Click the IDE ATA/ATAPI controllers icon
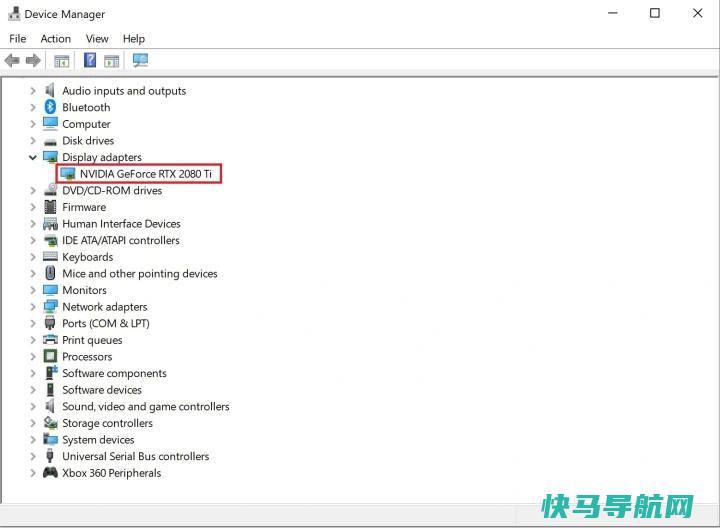The image size is (720, 528). coord(50,240)
